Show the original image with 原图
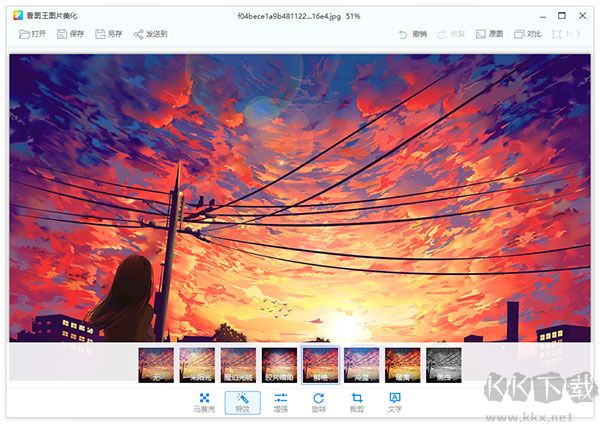Image resolution: width=600 pixels, height=424 pixels. [x=489, y=34]
